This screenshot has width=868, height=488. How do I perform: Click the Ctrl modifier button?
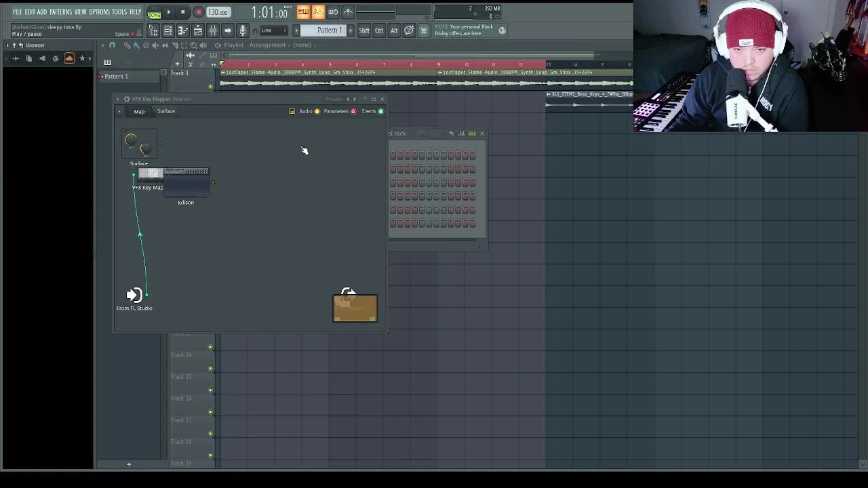tap(379, 30)
